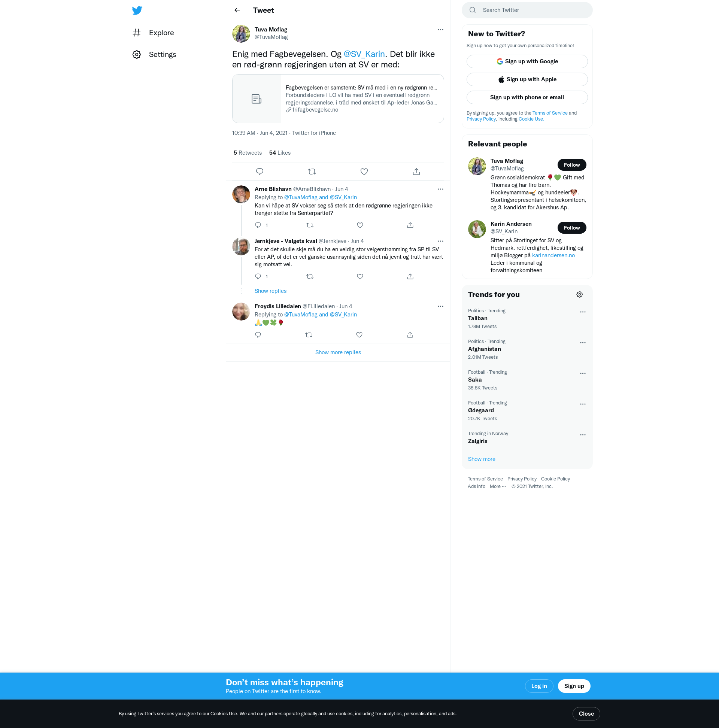Open the Taliban trending topic
Viewport: 719px width, 728px height.
527,319
